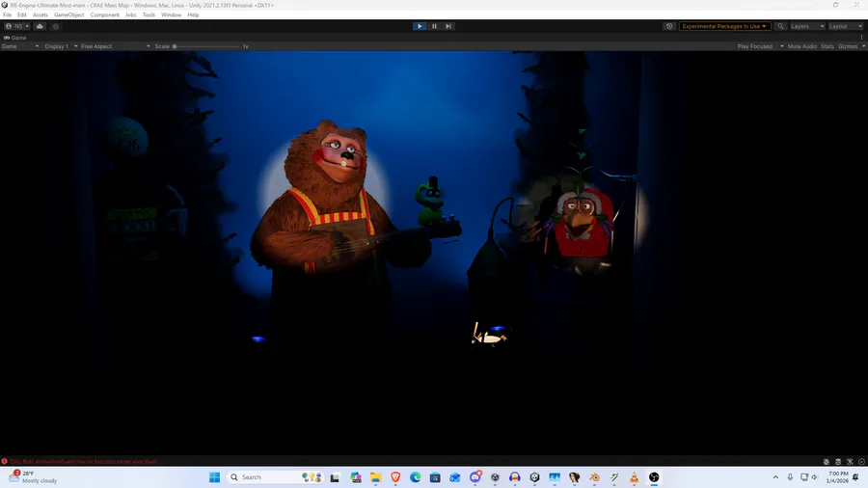Open the notification bell icon

(856, 477)
